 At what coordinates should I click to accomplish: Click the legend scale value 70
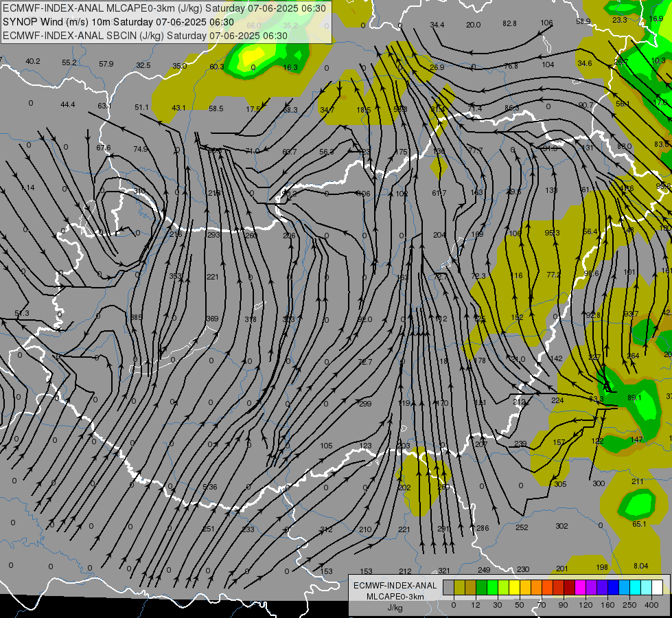pos(542,605)
